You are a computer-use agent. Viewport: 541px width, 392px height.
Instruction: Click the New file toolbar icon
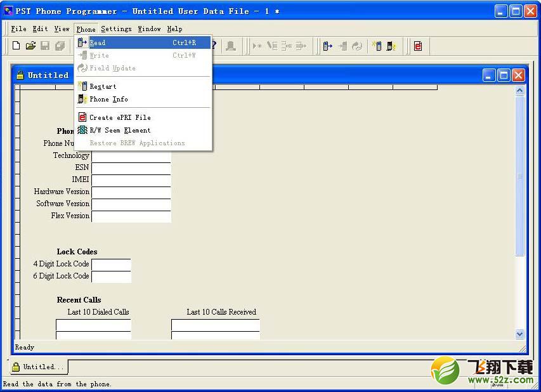16,46
